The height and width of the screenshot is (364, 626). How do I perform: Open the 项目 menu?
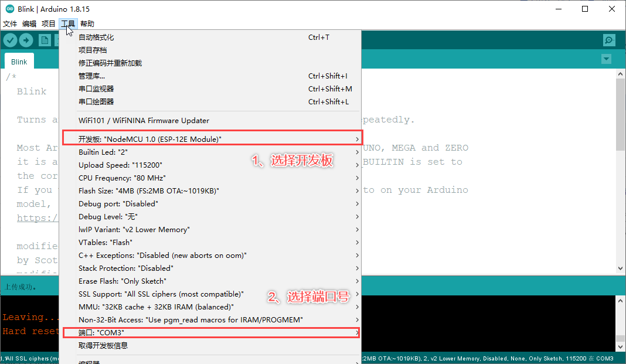click(48, 23)
